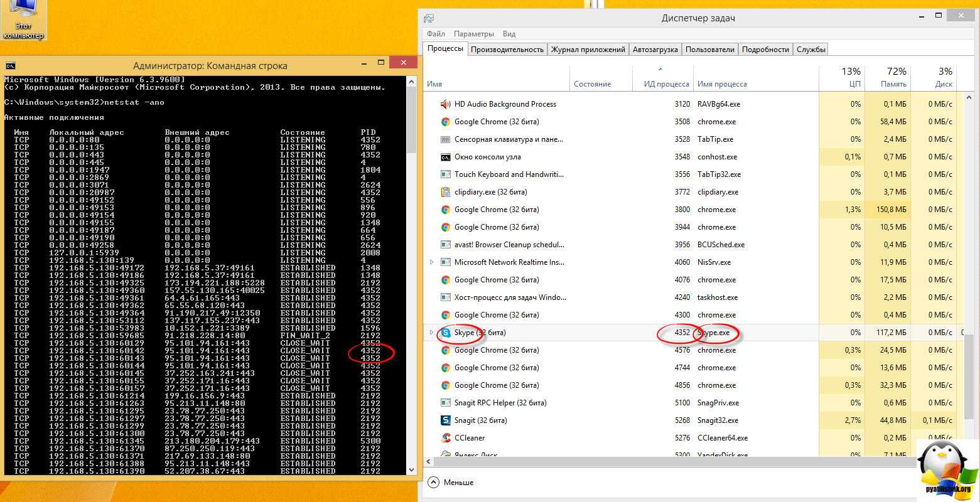Image resolution: width=980 pixels, height=502 pixels.
Task: Select the CCleaner process icon
Action: pos(446,438)
